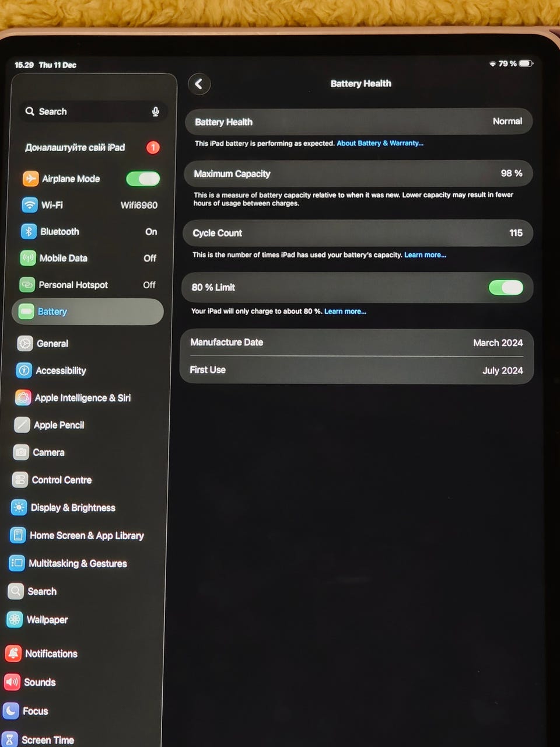Tap the Focus moon icon

coord(10,710)
